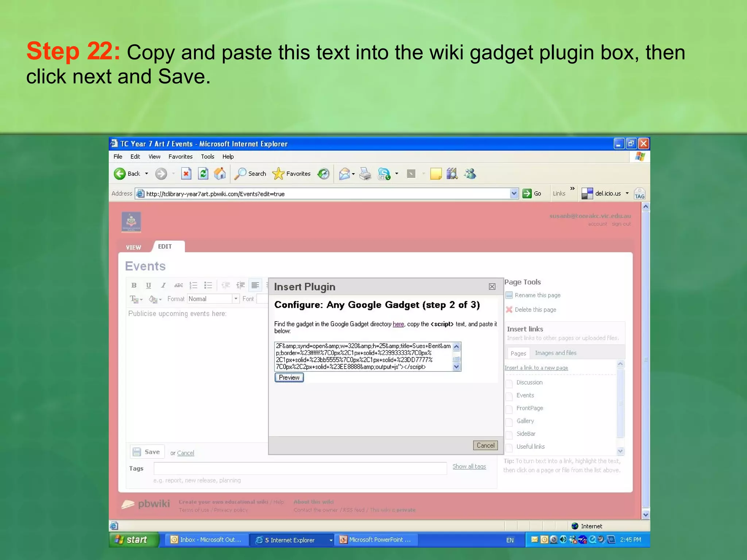Image resolution: width=747 pixels, height=560 pixels.
Task: Open Microsoft PowerPoint taskbar item
Action: (377, 540)
